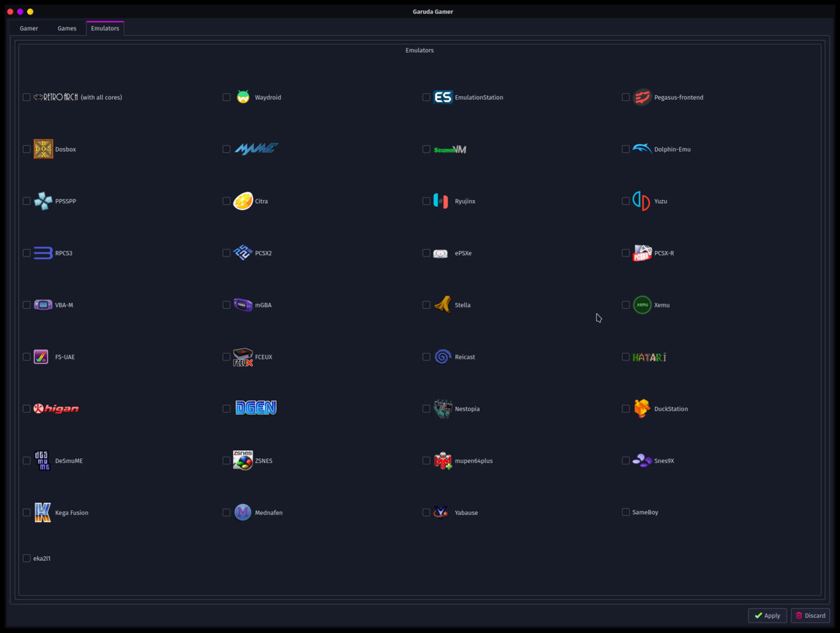The width and height of the screenshot is (840, 633).
Task: Click the VBA-M handheld icon
Action: 43,305
